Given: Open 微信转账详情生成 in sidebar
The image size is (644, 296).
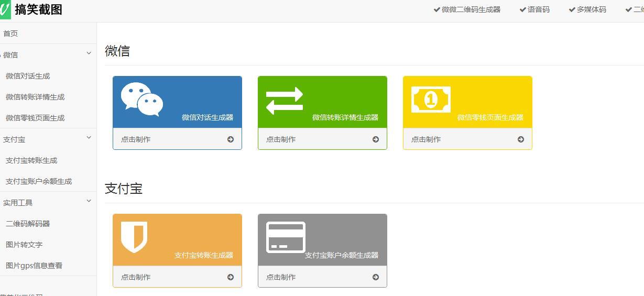Looking at the screenshot, I should coord(35,97).
